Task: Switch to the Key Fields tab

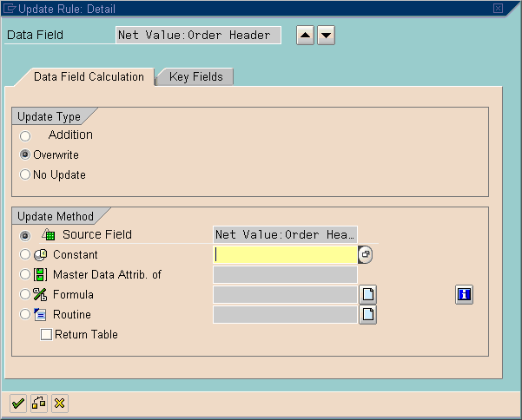Action: (195, 77)
